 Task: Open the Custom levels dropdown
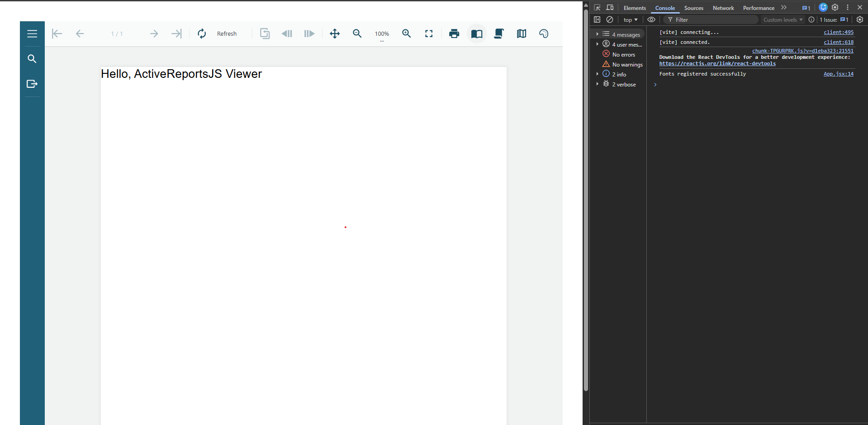(783, 20)
